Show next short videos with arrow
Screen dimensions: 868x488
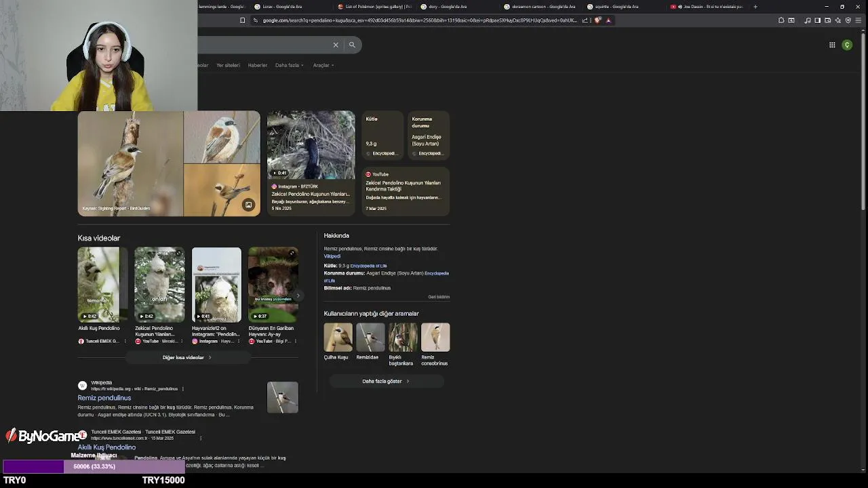coord(298,296)
